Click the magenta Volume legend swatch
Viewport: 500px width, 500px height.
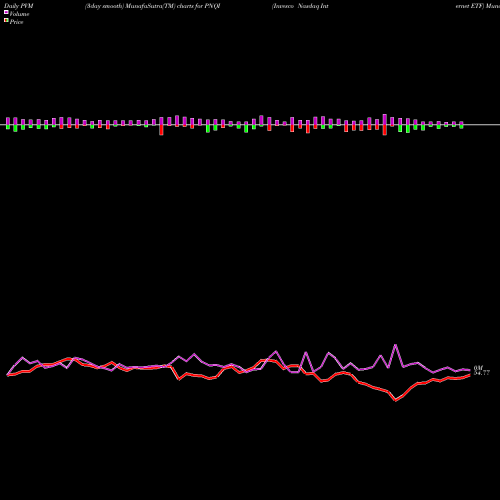click(x=6, y=12)
